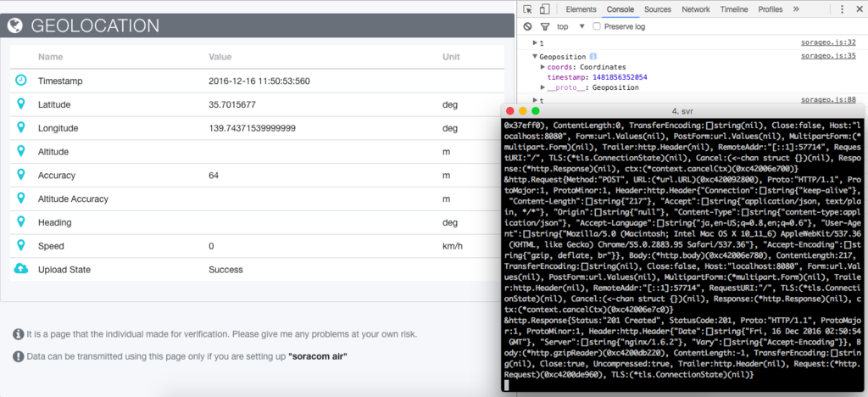Switch to the Timeline tab
Image resolution: width=868 pixels, height=397 pixels.
pyautogui.click(x=734, y=9)
